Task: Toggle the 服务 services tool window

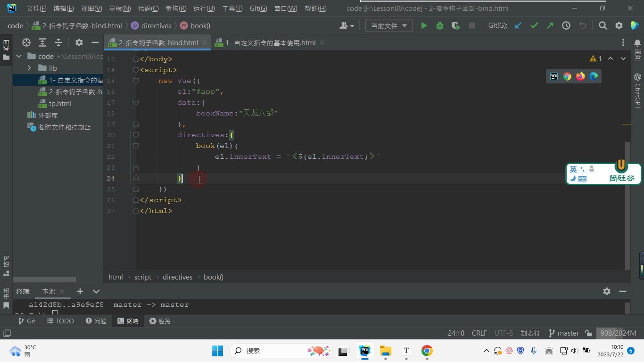Action: tap(160, 321)
